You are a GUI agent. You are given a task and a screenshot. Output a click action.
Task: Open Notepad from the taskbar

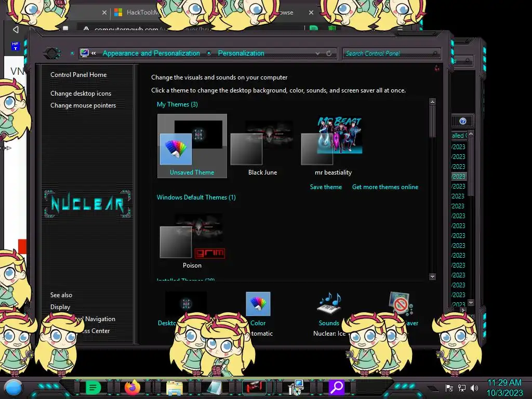(x=215, y=388)
